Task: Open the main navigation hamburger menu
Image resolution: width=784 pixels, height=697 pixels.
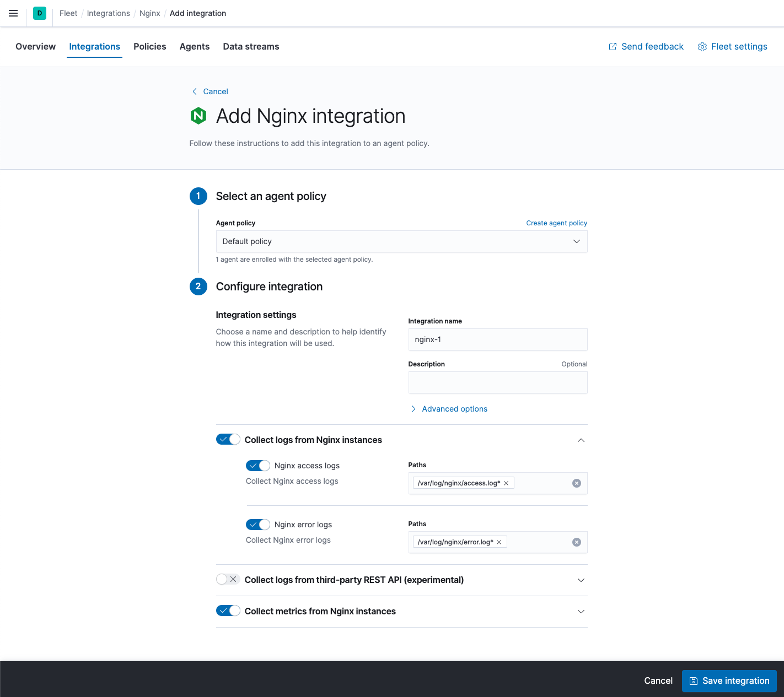Action: [13, 13]
